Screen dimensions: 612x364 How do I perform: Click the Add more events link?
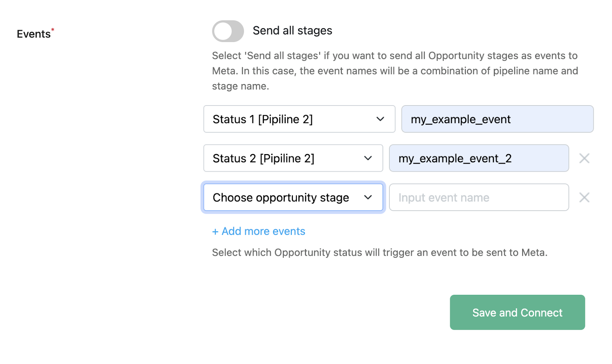259,231
